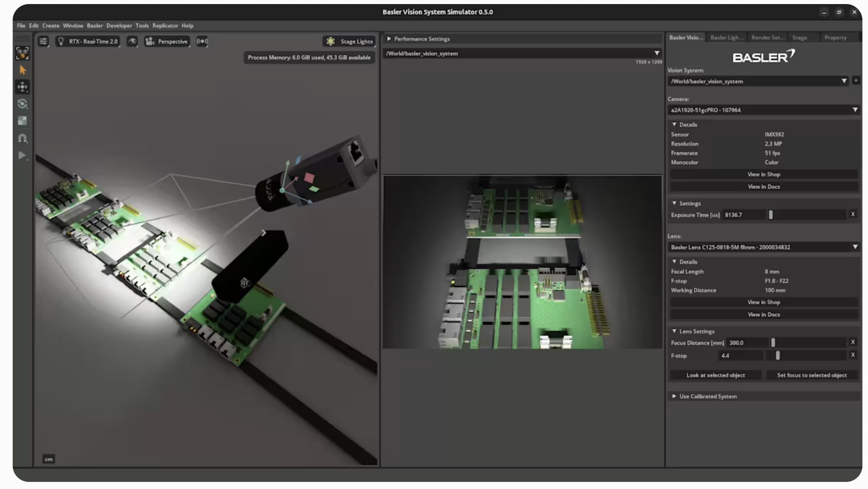The height and width of the screenshot is (489, 868).
Task: Open the Replicator menu
Action: tap(165, 25)
